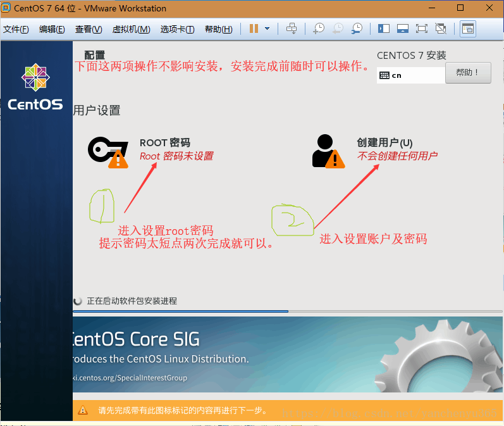Click the 帮助！ button
This screenshot has height=426, width=504.
point(468,73)
